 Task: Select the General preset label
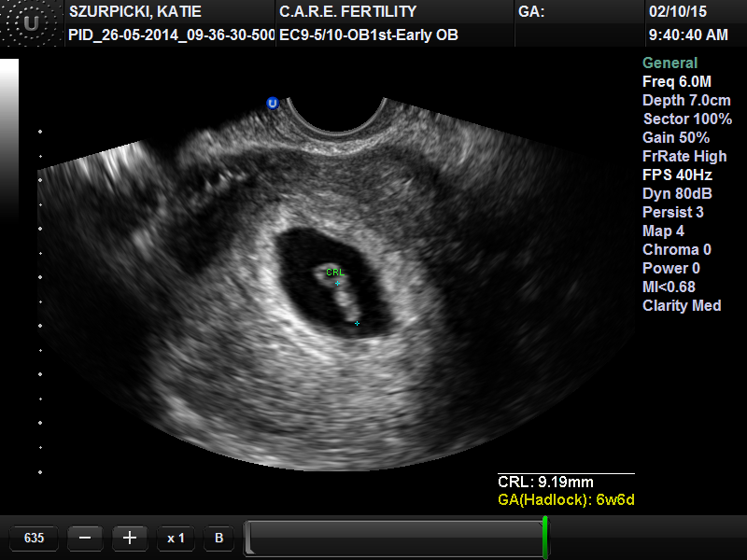669,63
